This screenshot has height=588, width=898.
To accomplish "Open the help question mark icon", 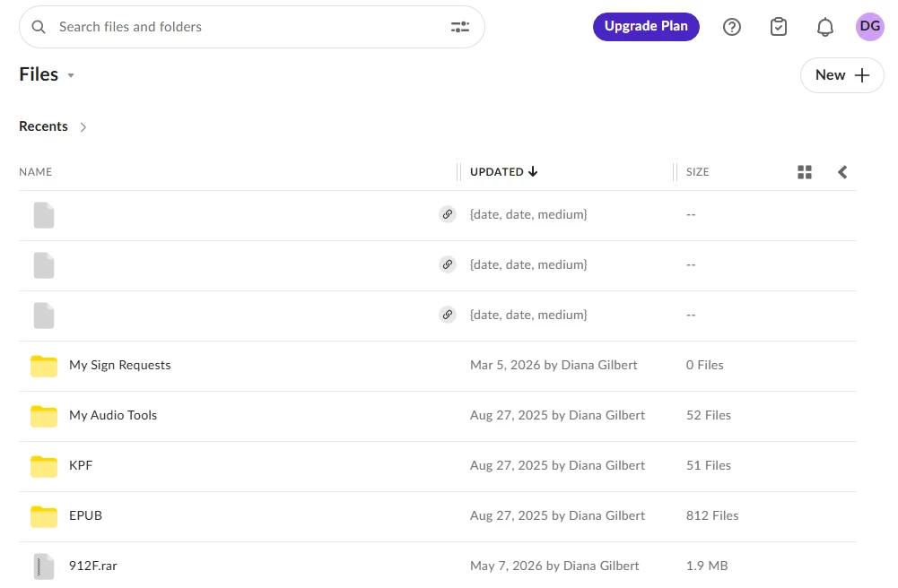I will tap(731, 27).
